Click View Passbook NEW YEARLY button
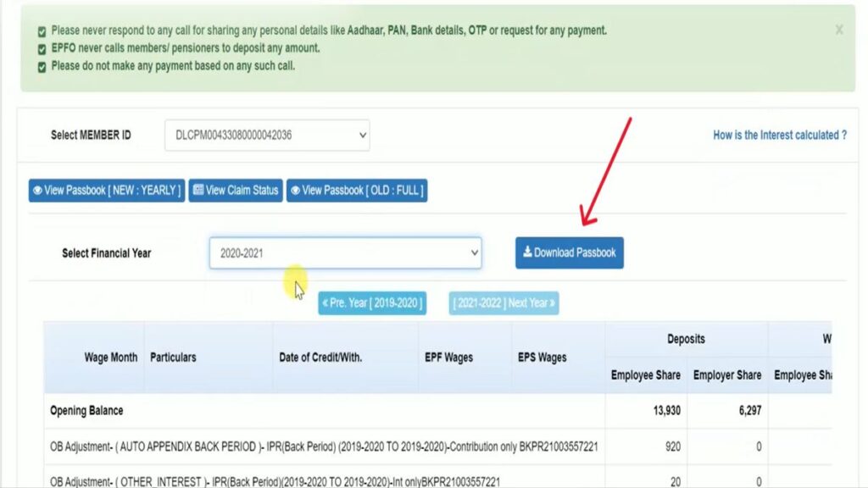Image resolution: width=868 pixels, height=488 pixels. coord(107,191)
